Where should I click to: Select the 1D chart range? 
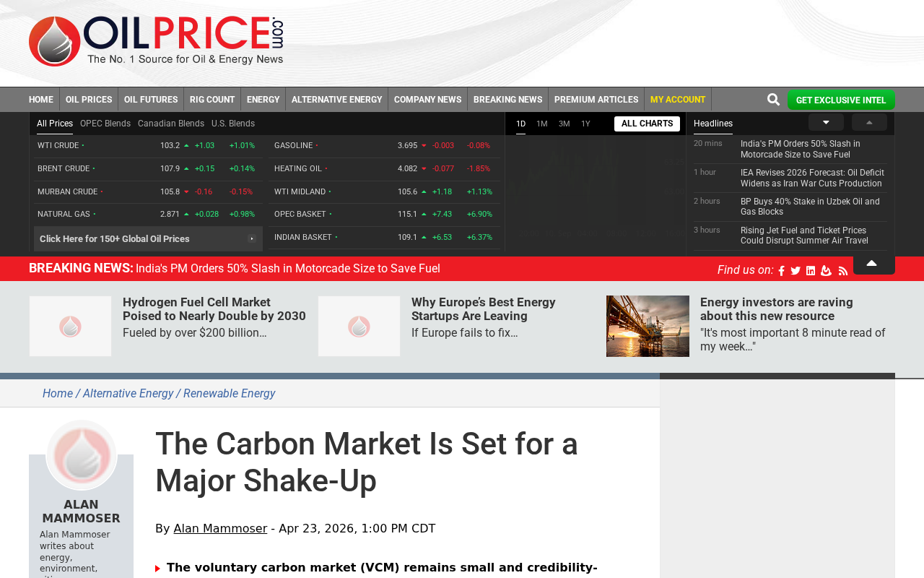[x=520, y=124]
